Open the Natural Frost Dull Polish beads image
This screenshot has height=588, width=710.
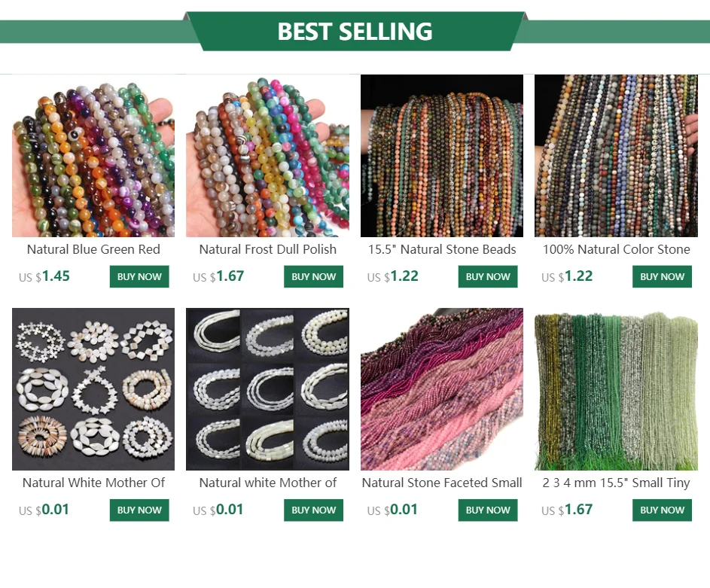tap(267, 156)
